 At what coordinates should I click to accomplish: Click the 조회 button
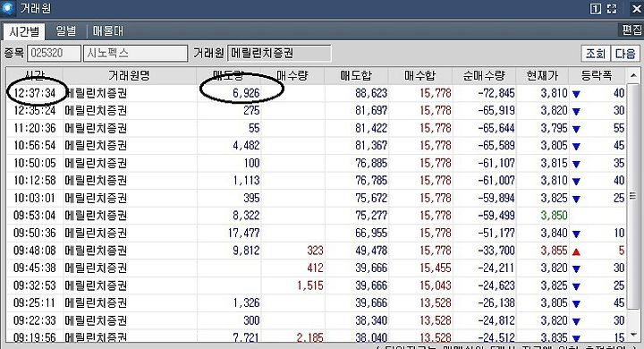(x=596, y=54)
